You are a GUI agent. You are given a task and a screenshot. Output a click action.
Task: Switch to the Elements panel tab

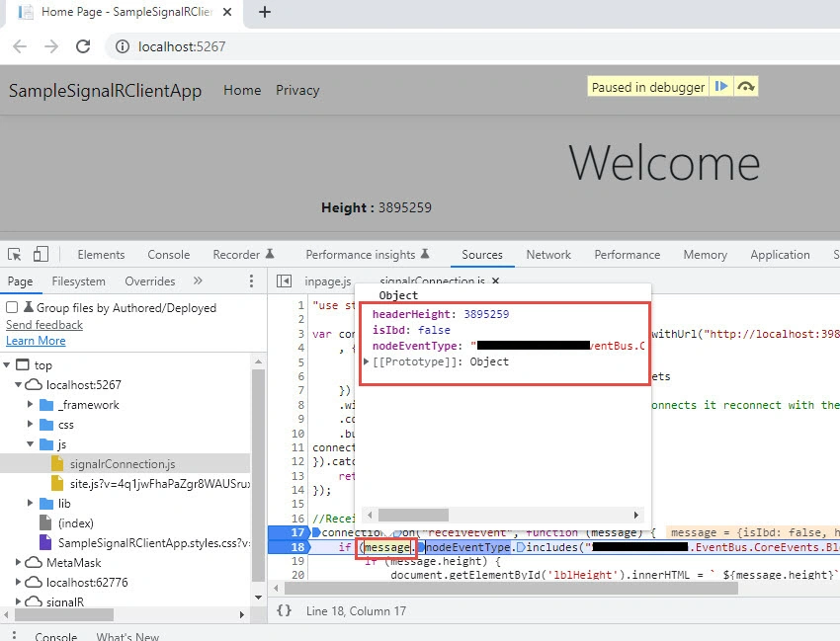[101, 255]
